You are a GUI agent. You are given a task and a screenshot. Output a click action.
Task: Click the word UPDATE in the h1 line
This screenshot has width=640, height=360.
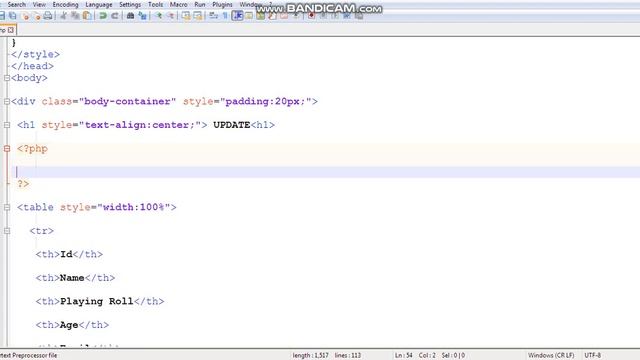(231, 125)
